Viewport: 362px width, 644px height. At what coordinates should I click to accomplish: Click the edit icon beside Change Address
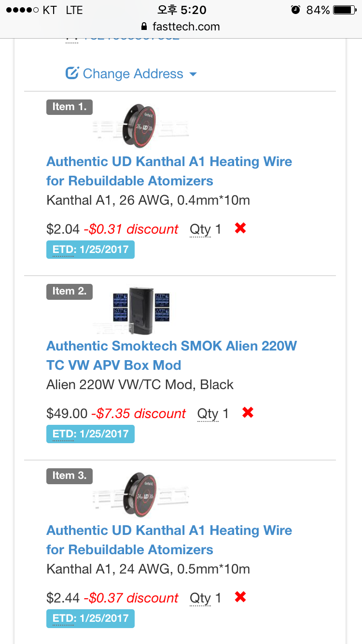point(72,73)
